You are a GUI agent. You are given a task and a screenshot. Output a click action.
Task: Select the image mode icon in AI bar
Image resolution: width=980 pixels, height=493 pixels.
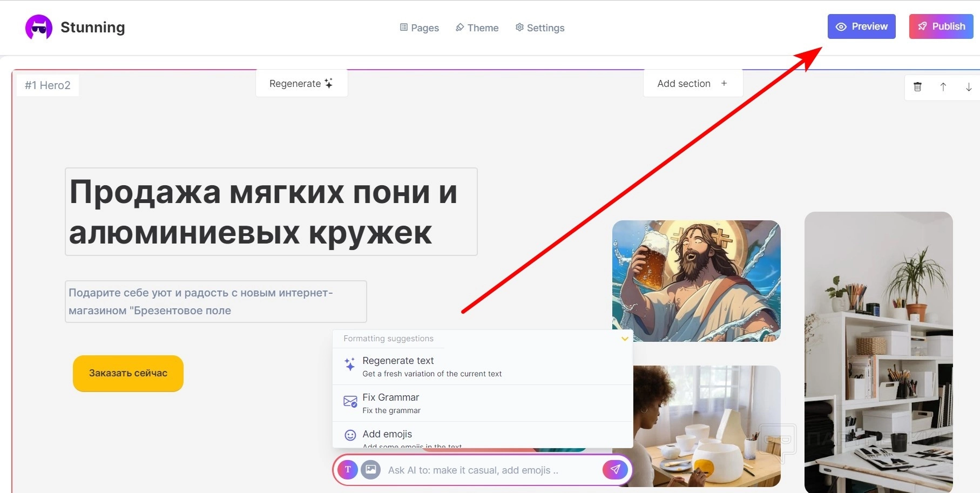[371, 470]
